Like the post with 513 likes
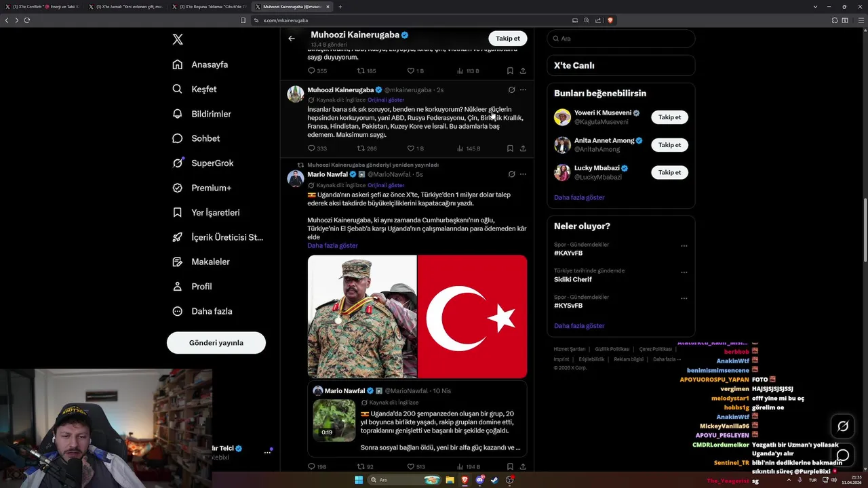This screenshot has width=868, height=488. [x=416, y=466]
